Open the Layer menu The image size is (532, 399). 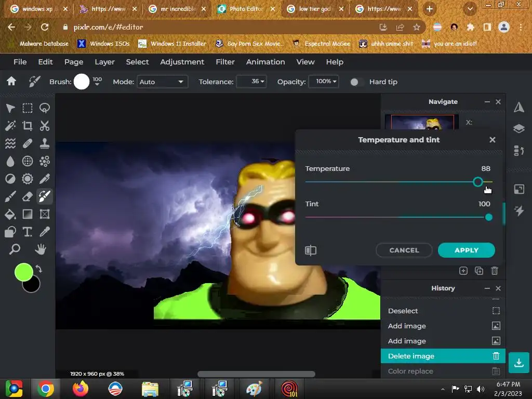[x=104, y=62]
